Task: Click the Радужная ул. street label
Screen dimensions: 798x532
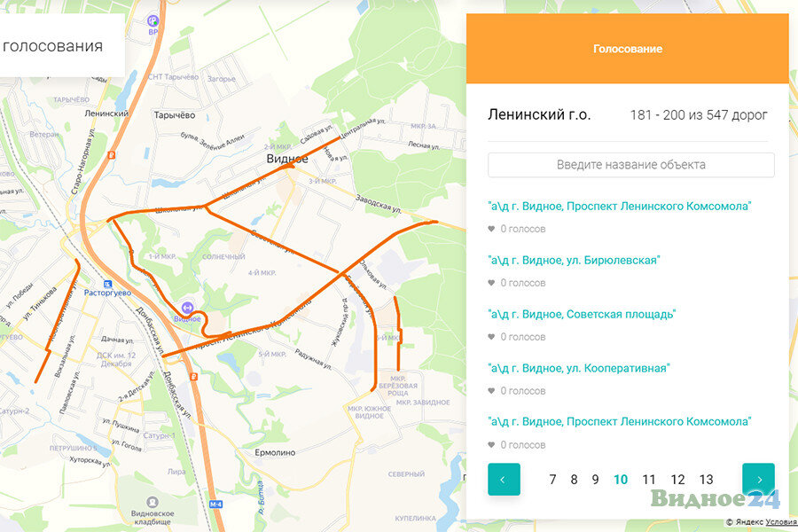Action: click(x=314, y=359)
